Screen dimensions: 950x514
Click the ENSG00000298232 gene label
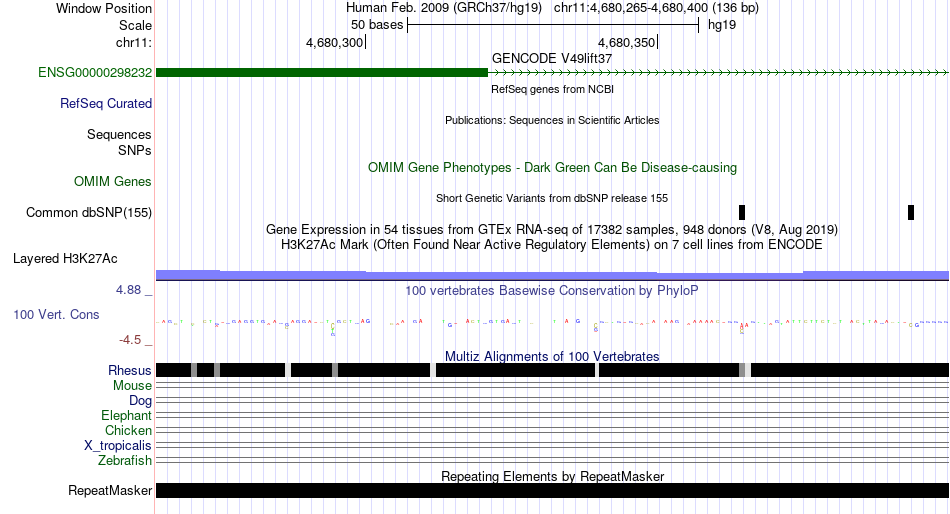click(95, 73)
